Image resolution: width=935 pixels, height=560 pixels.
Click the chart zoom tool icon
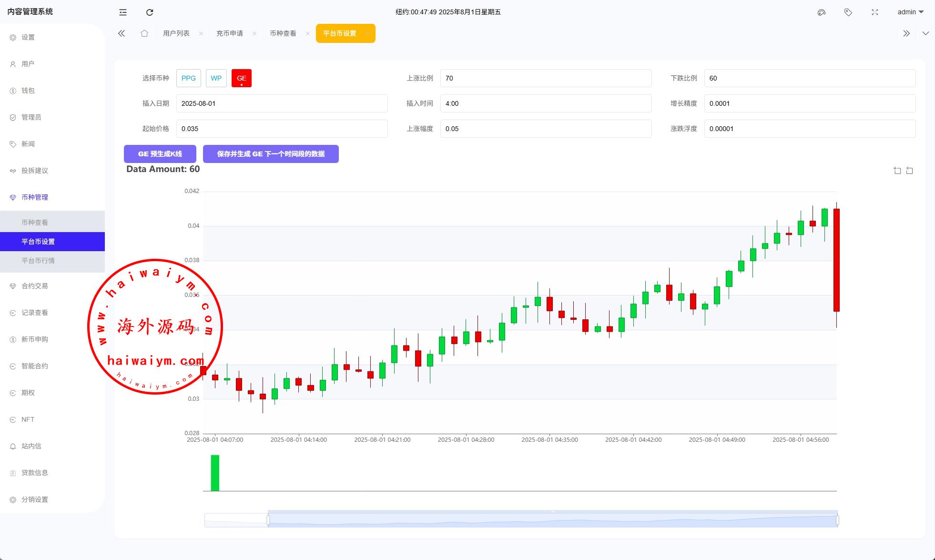[897, 171]
